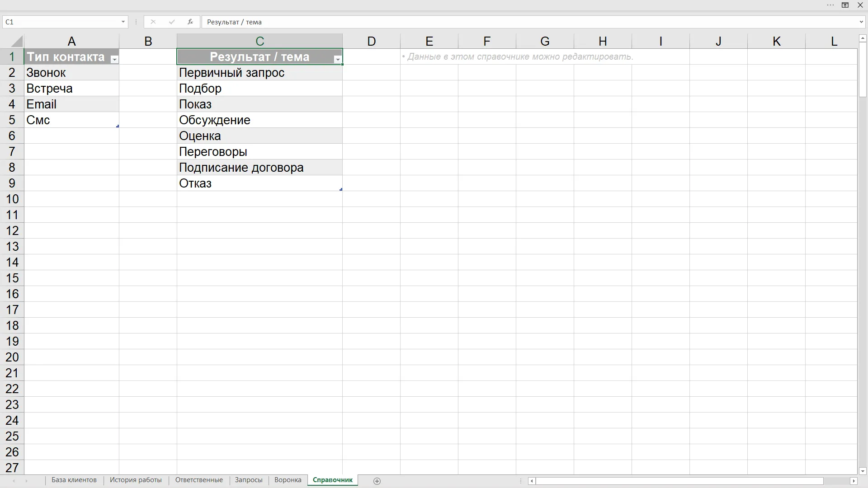Click horizontal scrollbar right arrow
The height and width of the screenshot is (488, 868).
tap(854, 481)
